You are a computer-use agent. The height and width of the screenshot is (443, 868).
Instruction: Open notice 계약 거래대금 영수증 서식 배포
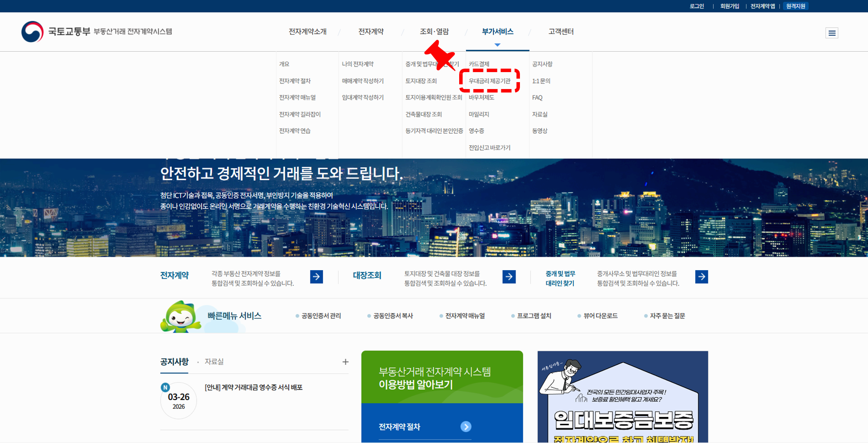(253, 387)
